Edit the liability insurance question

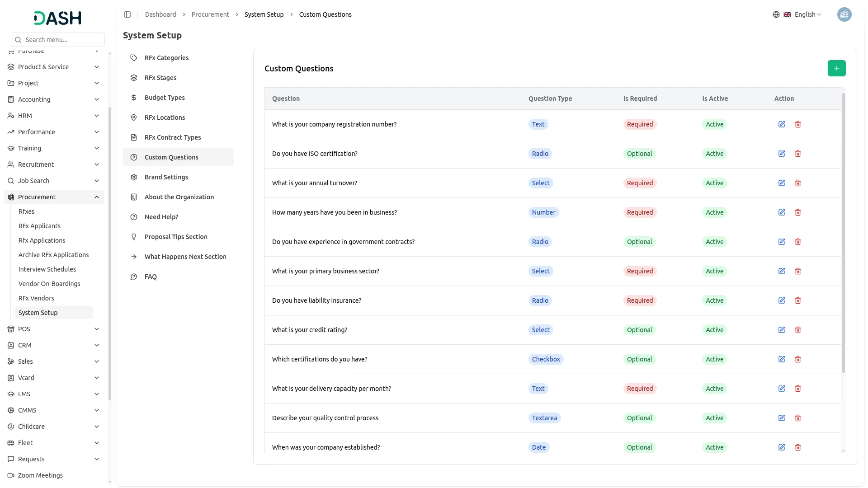click(781, 300)
